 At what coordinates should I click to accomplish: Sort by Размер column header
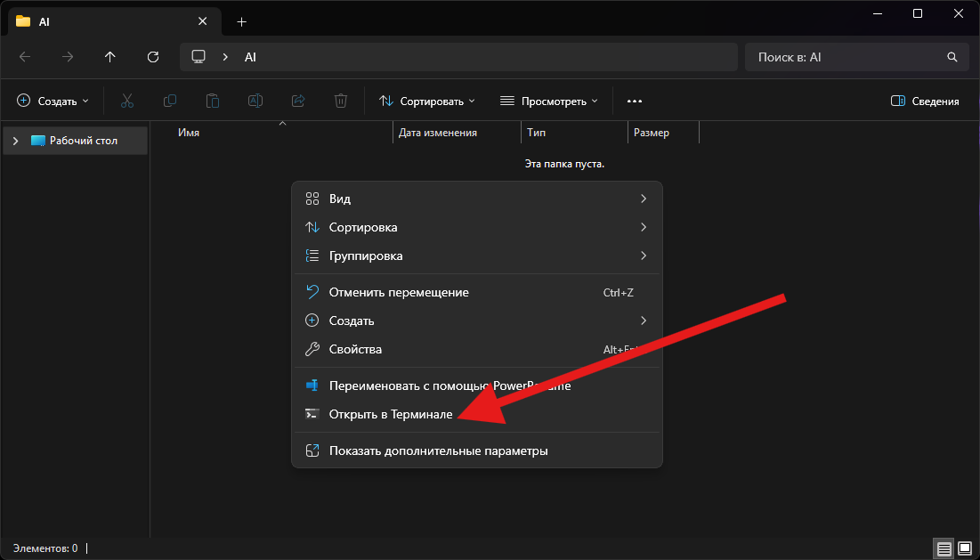coord(652,133)
